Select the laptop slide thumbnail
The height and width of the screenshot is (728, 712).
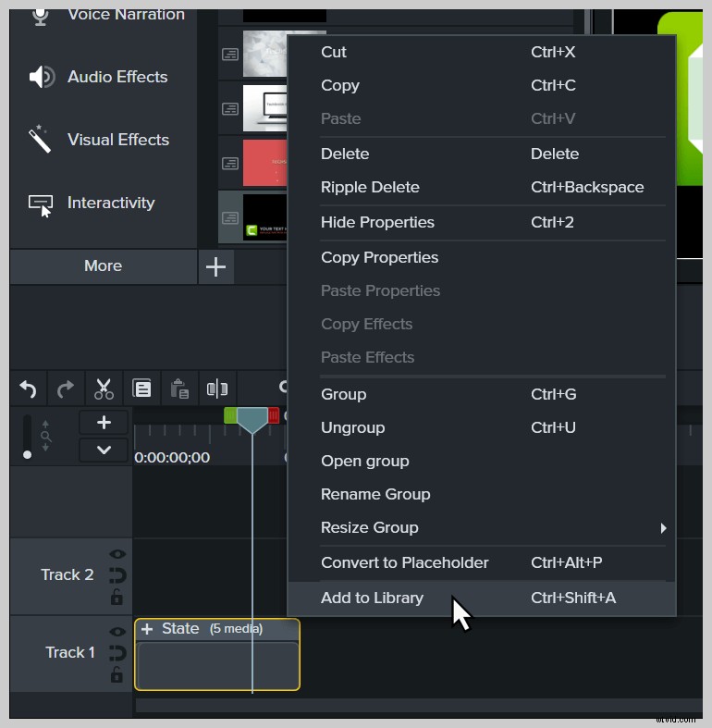coord(265,108)
